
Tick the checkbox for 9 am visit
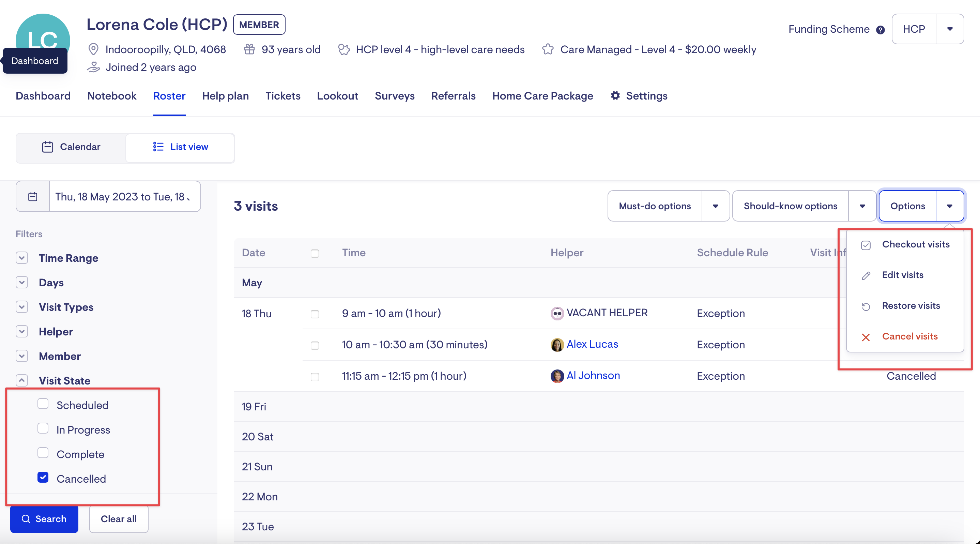tap(315, 314)
